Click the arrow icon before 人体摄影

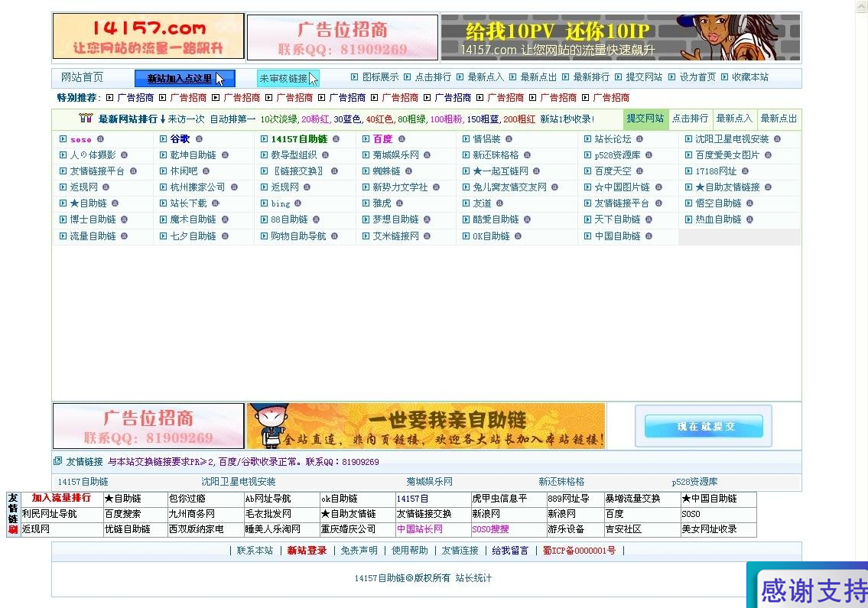point(63,155)
